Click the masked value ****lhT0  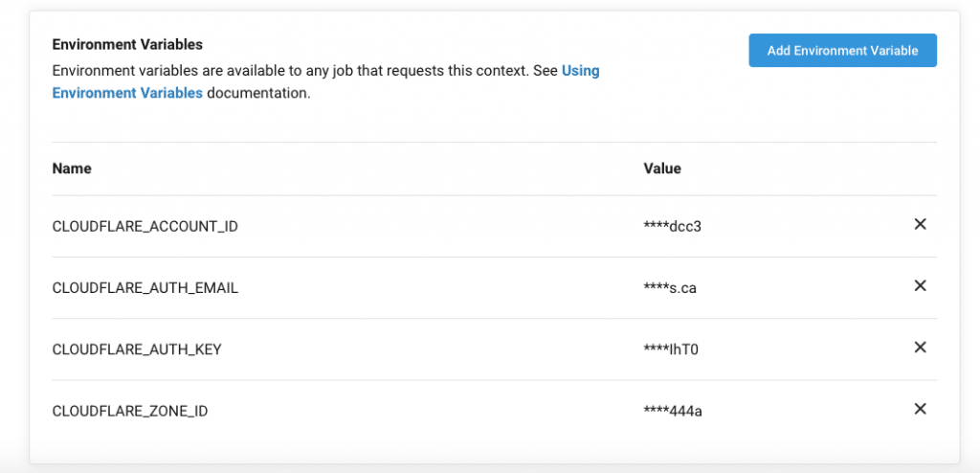[671, 349]
